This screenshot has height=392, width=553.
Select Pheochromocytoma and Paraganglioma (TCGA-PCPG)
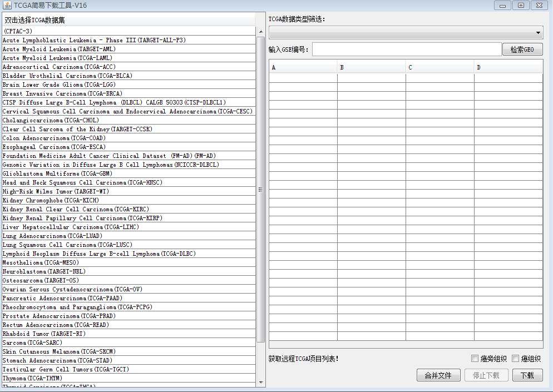pos(129,307)
